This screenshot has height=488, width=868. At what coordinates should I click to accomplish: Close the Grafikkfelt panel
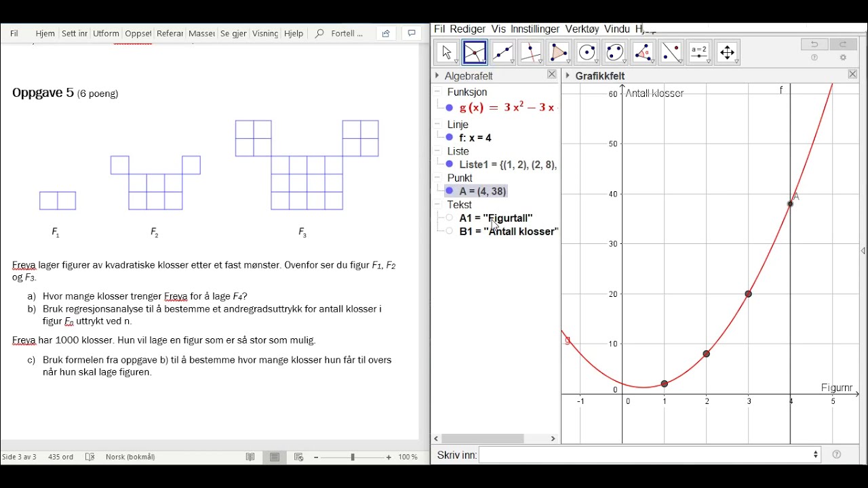pos(853,75)
